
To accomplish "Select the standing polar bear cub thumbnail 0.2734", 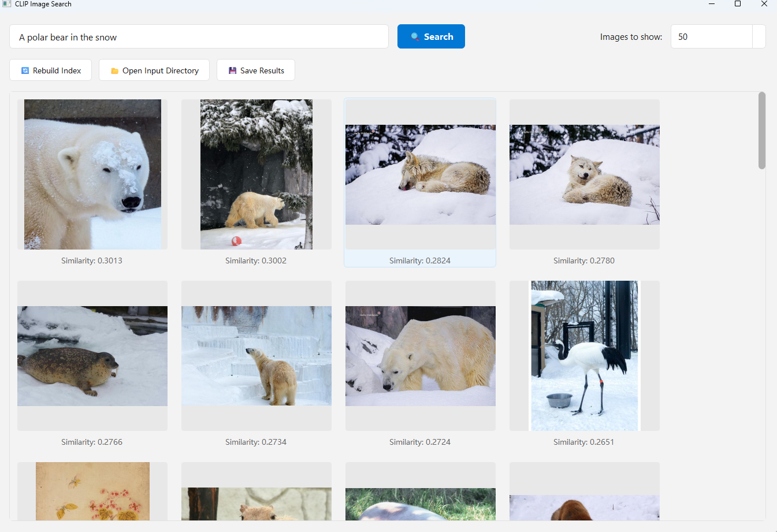I will (256, 356).
